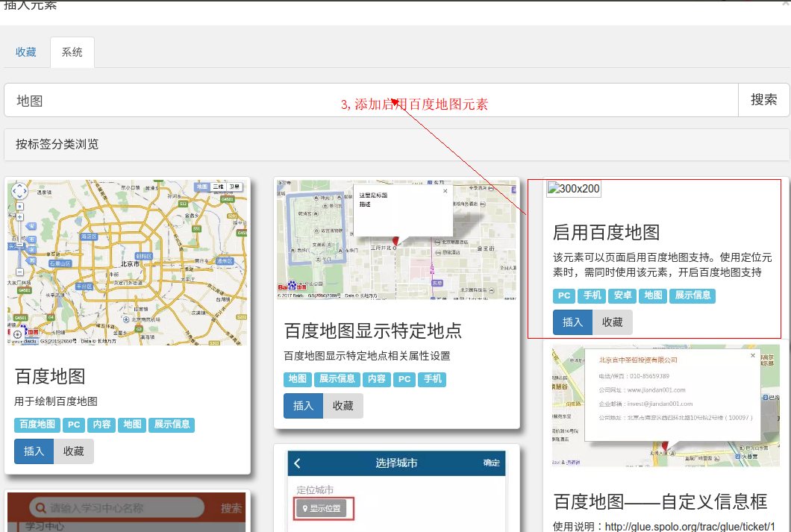Click the 启用百度地图 card title
791x532 pixels.
click(x=607, y=233)
